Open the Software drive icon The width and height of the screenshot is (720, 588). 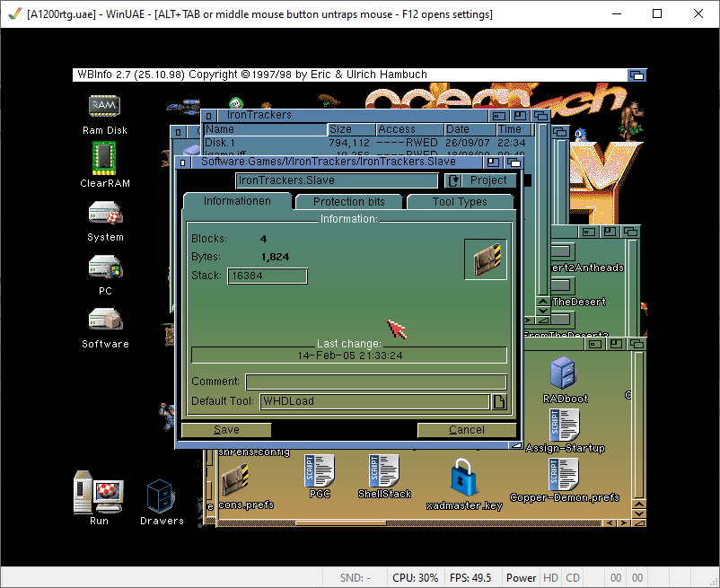[x=105, y=320]
